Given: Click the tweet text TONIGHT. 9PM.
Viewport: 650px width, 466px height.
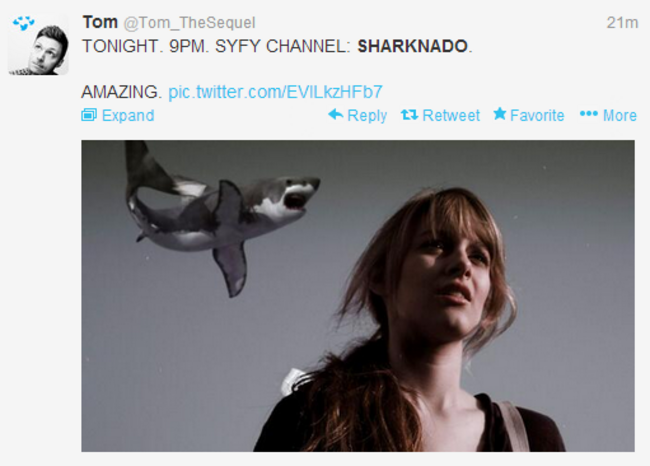Looking at the screenshot, I should [145, 46].
